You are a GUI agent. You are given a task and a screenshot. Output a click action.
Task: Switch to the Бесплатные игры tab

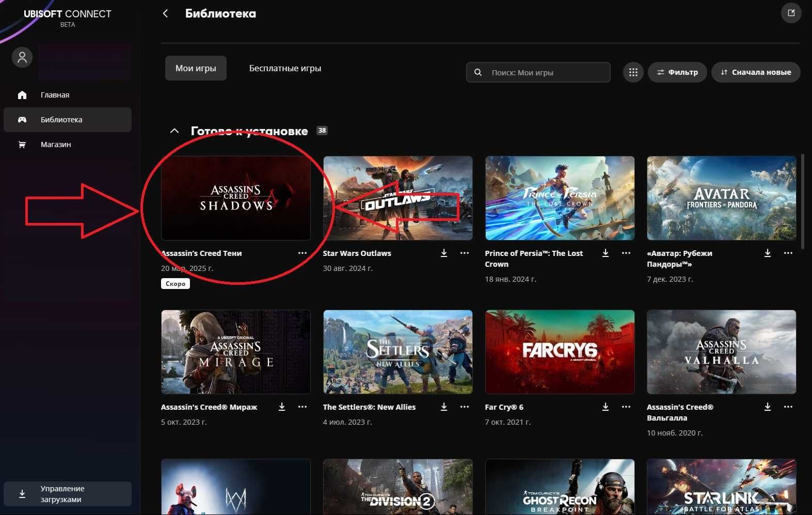tap(285, 68)
